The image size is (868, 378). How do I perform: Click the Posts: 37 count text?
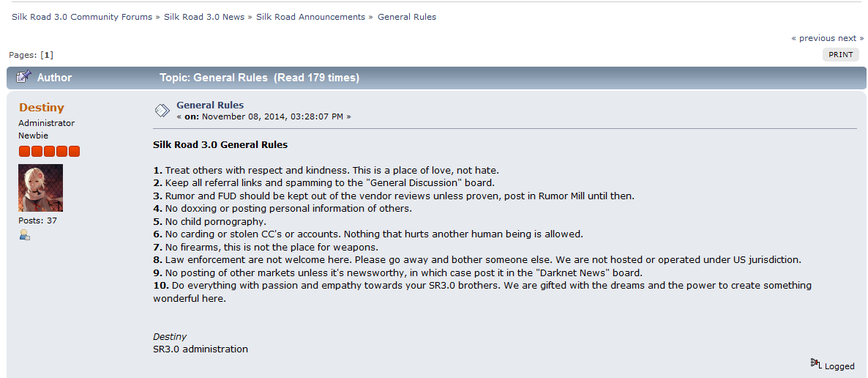point(37,220)
